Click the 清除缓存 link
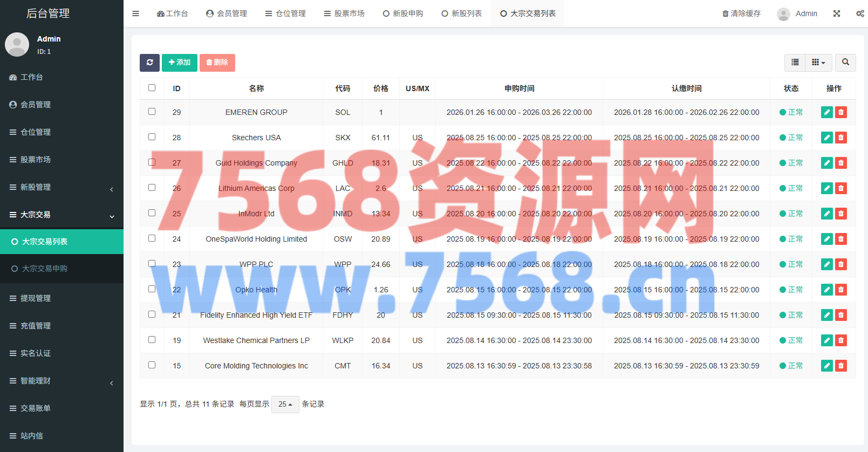Viewport: 868px width, 452px height. (741, 13)
